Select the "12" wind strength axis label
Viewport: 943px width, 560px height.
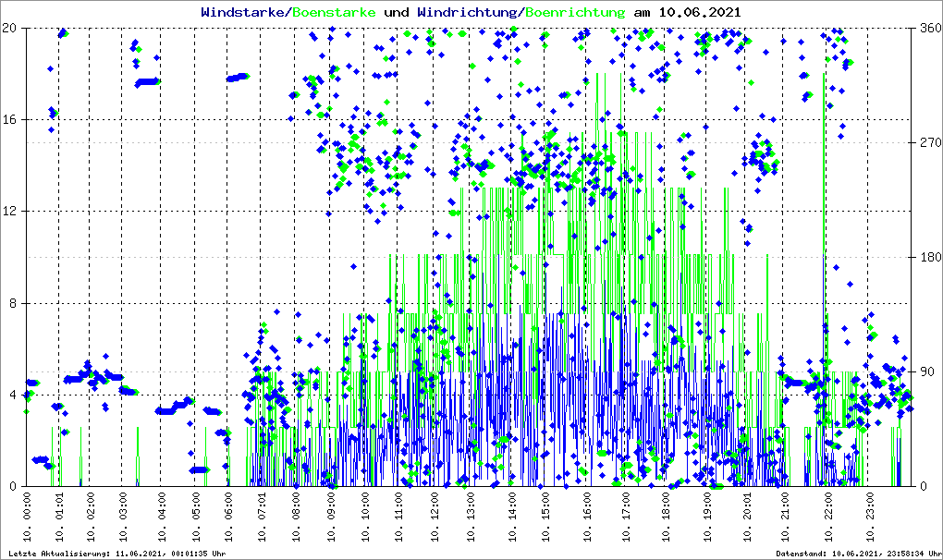(x=8, y=212)
